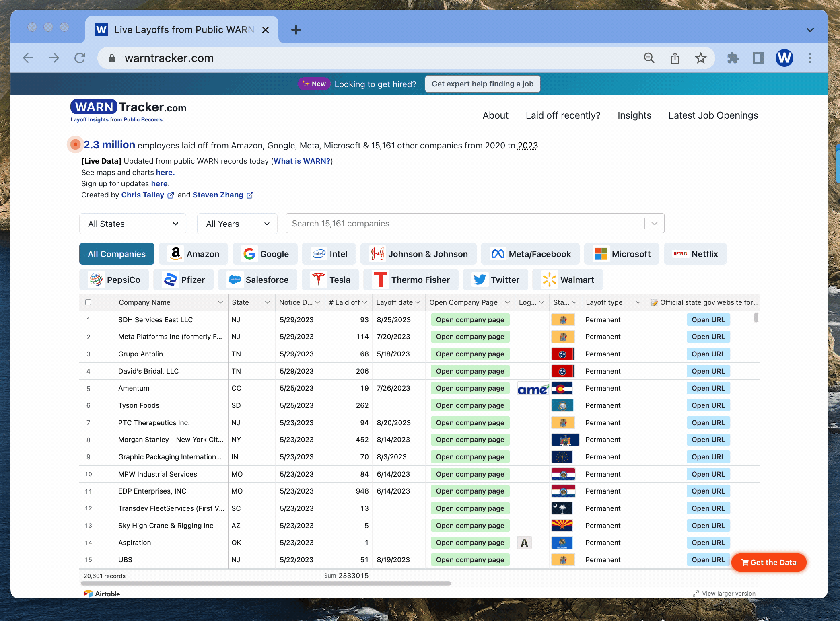Screen dimensions: 840x621
Task: Click in the Search 15,161 companies field
Action: tap(465, 224)
